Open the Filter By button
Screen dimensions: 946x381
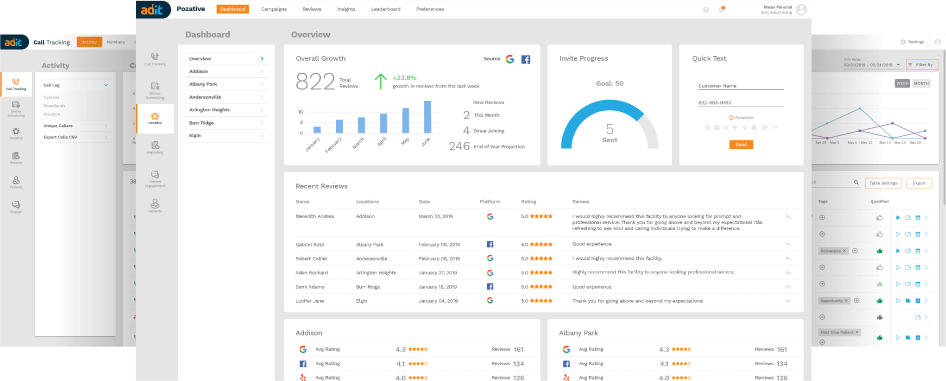(922, 65)
